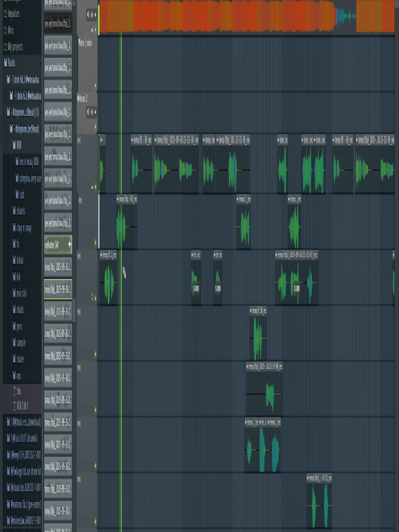Viewport: 399px width, 532px height.
Task: Click the pack icon beside mix shii
Action: coord(14,293)
